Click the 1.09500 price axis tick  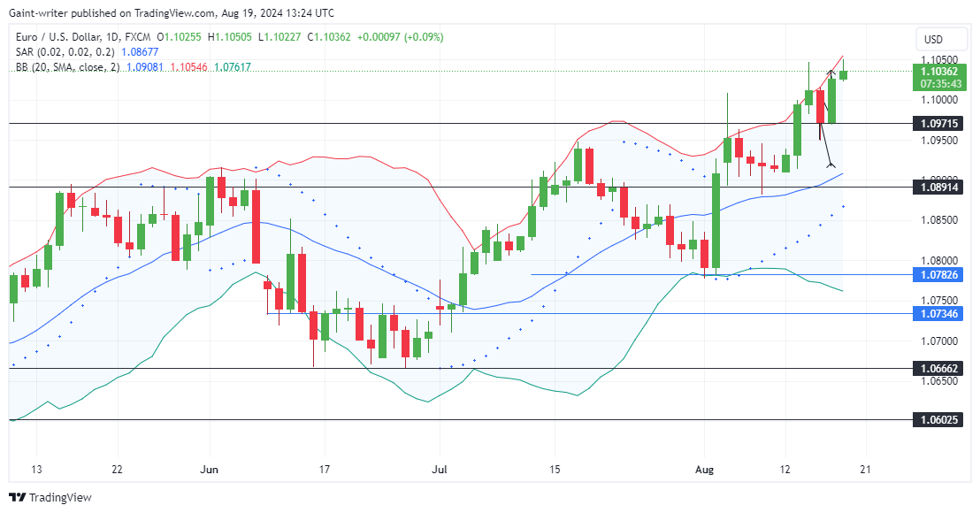point(939,140)
